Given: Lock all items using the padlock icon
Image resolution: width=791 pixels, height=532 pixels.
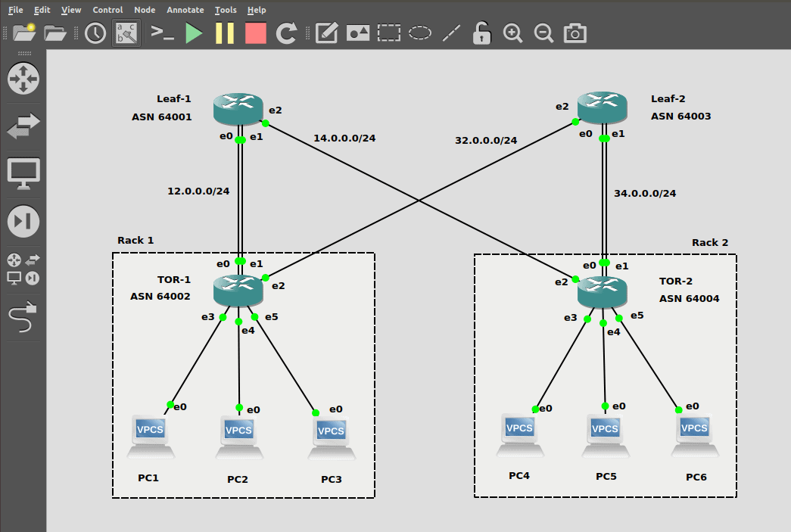Looking at the screenshot, I should 481,33.
